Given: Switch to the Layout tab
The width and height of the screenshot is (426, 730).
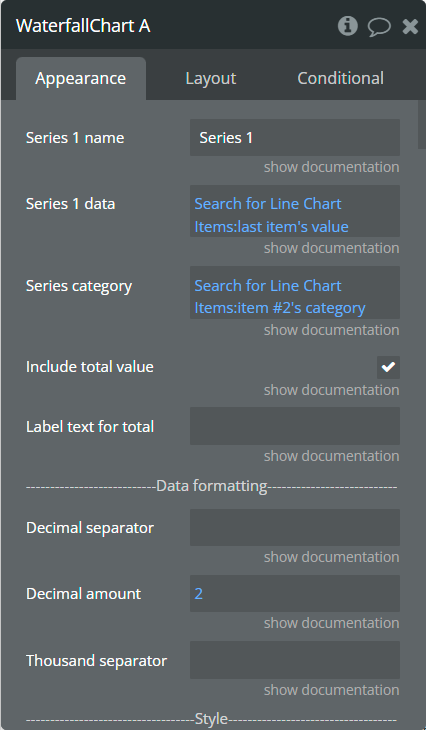Looking at the screenshot, I should click(210, 78).
